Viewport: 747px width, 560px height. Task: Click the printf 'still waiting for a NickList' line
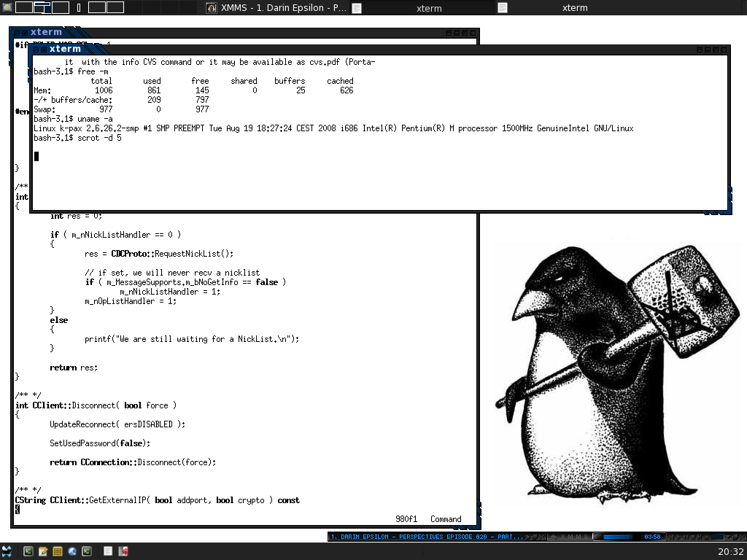point(192,338)
